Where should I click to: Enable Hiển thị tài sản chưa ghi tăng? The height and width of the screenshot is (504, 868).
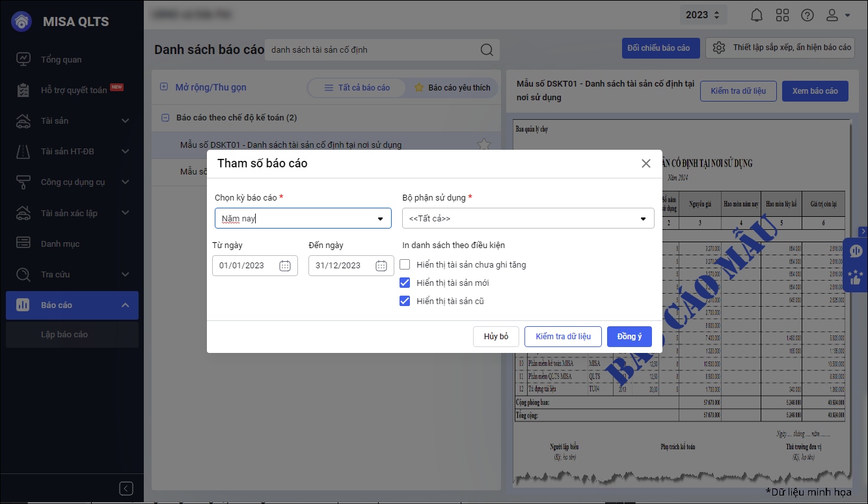pyautogui.click(x=405, y=264)
